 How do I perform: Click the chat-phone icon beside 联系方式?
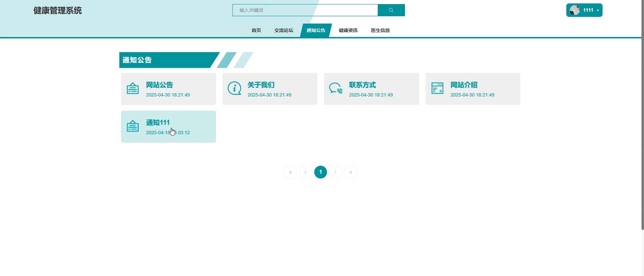click(x=336, y=88)
